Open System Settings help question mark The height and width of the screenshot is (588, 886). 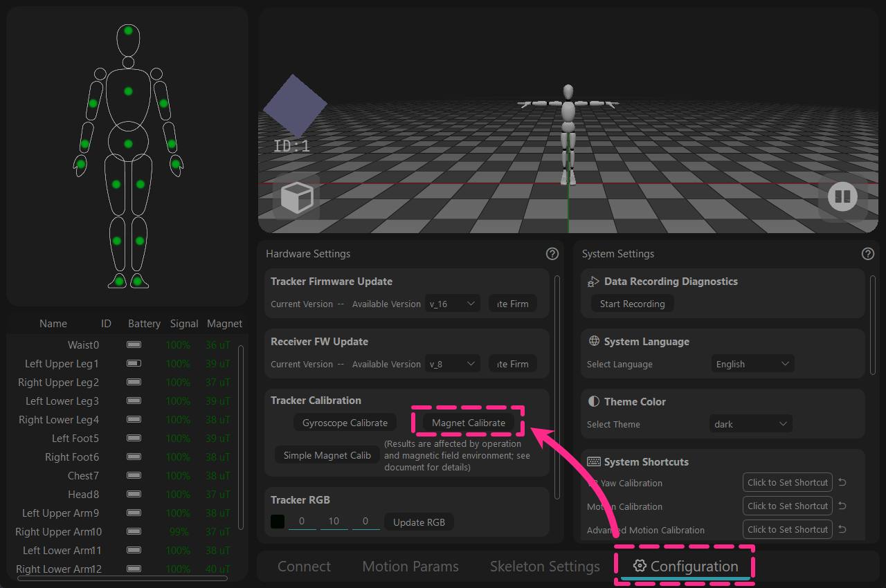(868, 254)
